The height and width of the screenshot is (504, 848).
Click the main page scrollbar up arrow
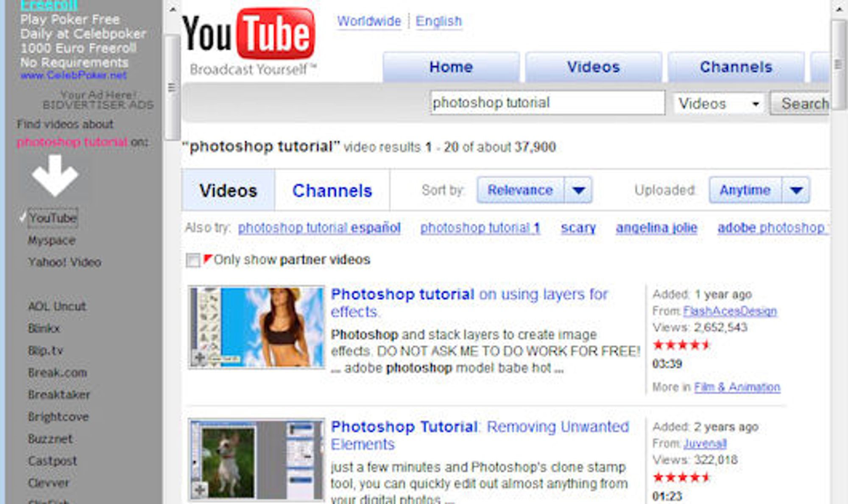pos(839,9)
